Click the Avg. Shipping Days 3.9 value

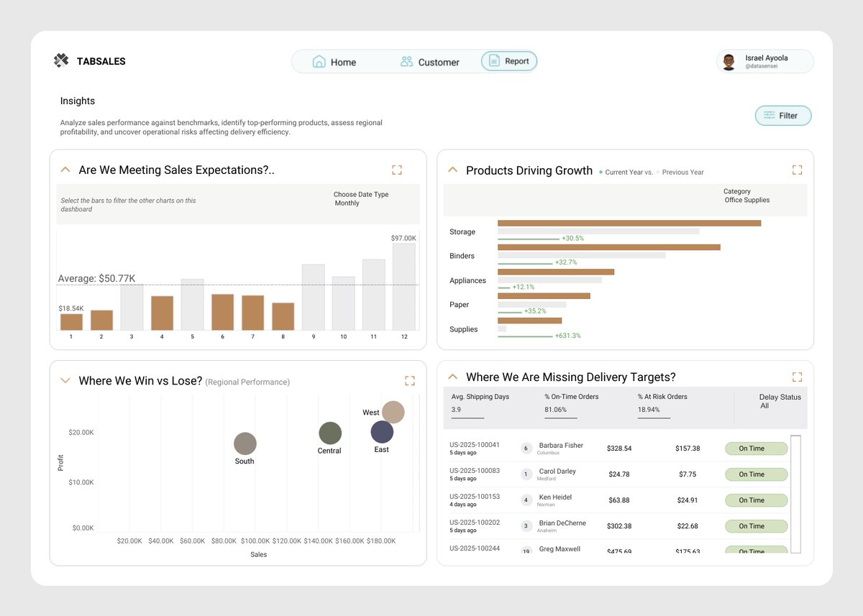click(457, 410)
